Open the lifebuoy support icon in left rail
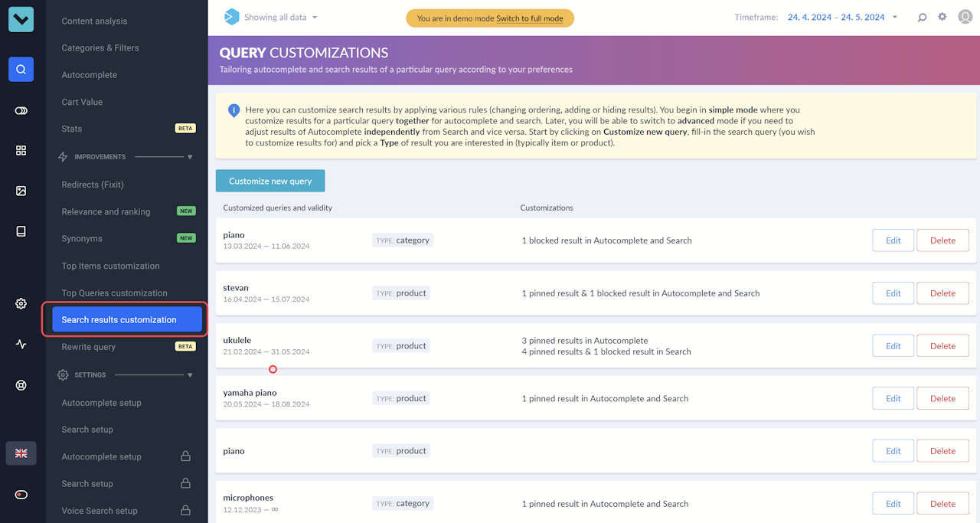The width and height of the screenshot is (980, 523). 21,385
